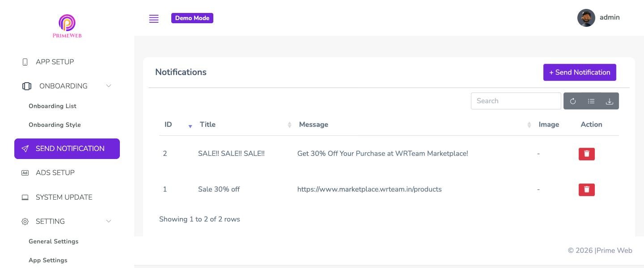The image size is (644, 268).
Task: Open the export download icon
Action: (x=609, y=101)
